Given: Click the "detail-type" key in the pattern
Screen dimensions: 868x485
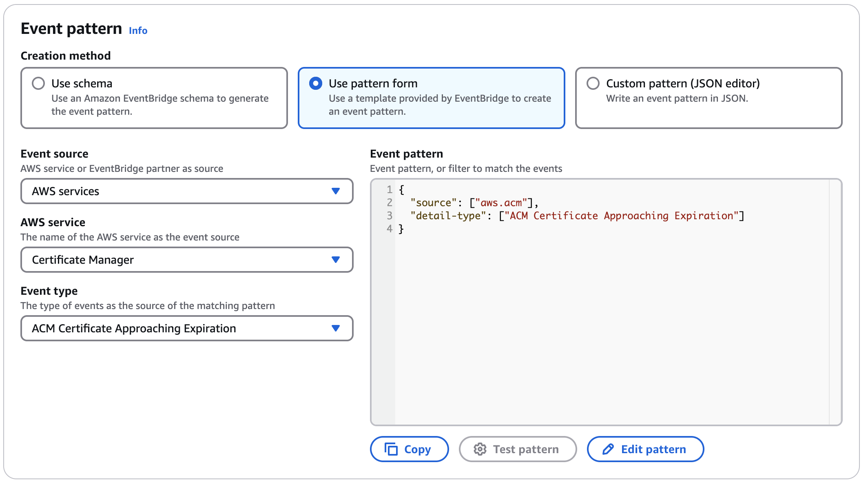Looking at the screenshot, I should [x=448, y=216].
